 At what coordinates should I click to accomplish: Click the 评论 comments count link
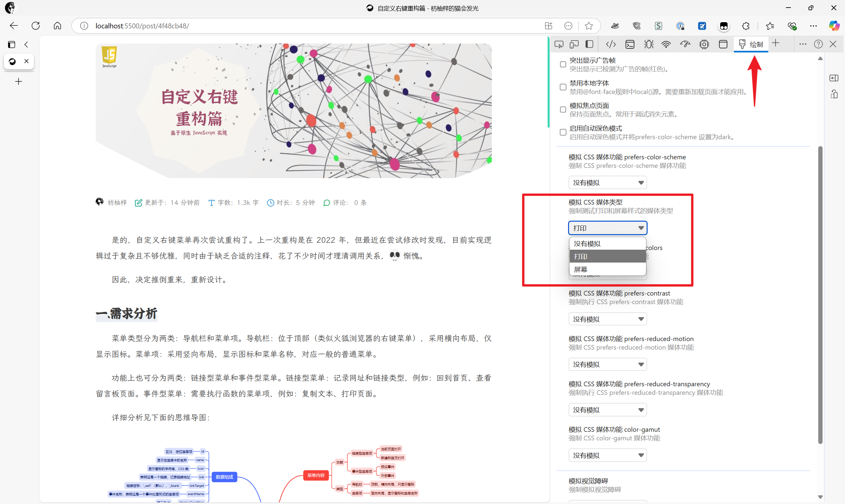tap(345, 203)
